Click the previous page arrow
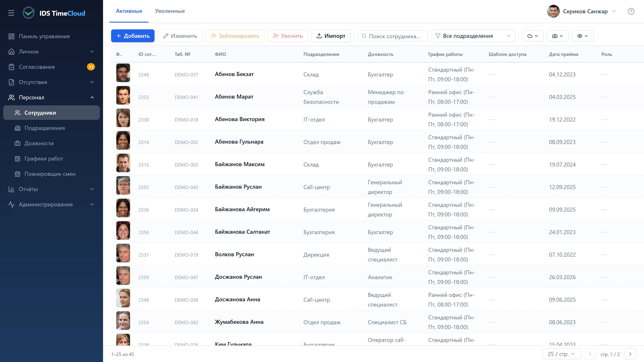 [x=590, y=354]
